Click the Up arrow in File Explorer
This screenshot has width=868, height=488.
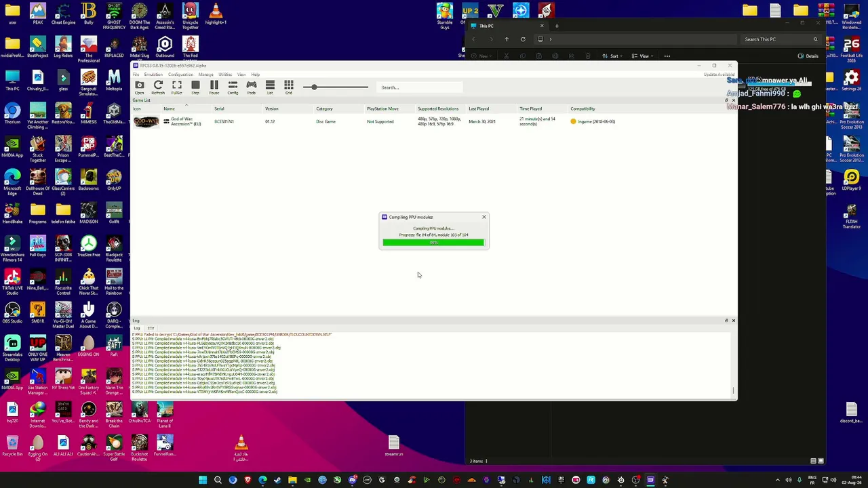pyautogui.click(x=507, y=39)
